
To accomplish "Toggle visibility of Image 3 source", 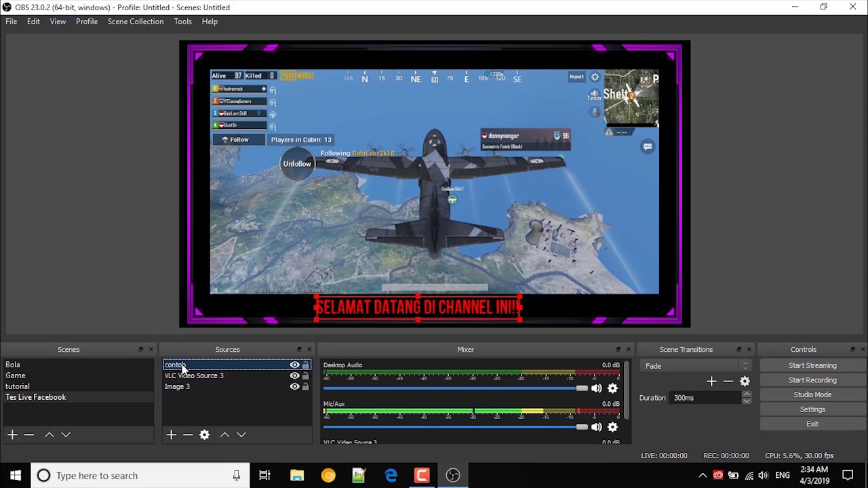I will (294, 386).
